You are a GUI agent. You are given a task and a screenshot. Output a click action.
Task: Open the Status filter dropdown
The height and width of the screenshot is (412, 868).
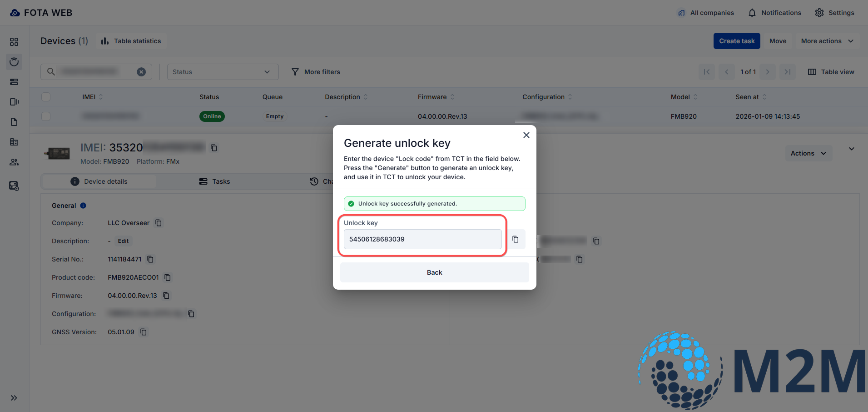[223, 72]
